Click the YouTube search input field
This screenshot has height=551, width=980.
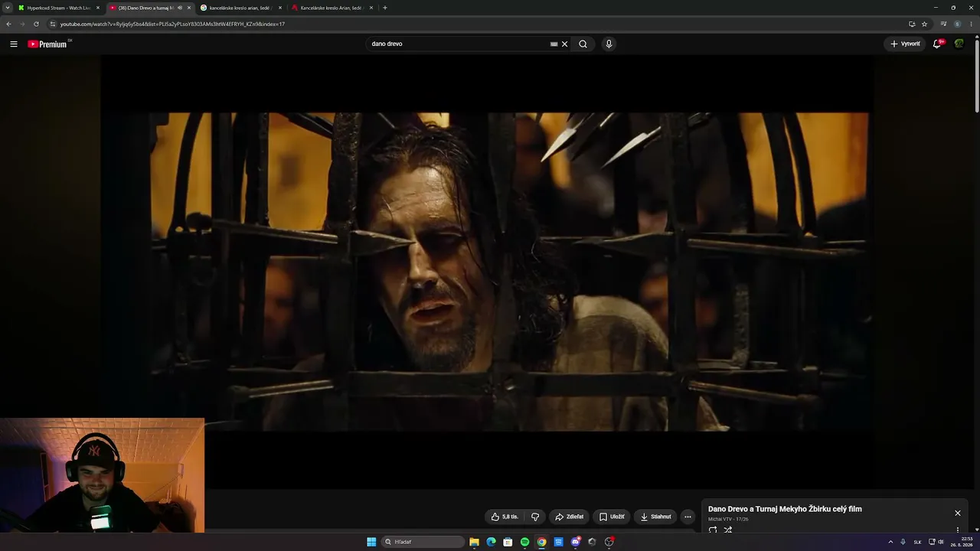tap(458, 44)
